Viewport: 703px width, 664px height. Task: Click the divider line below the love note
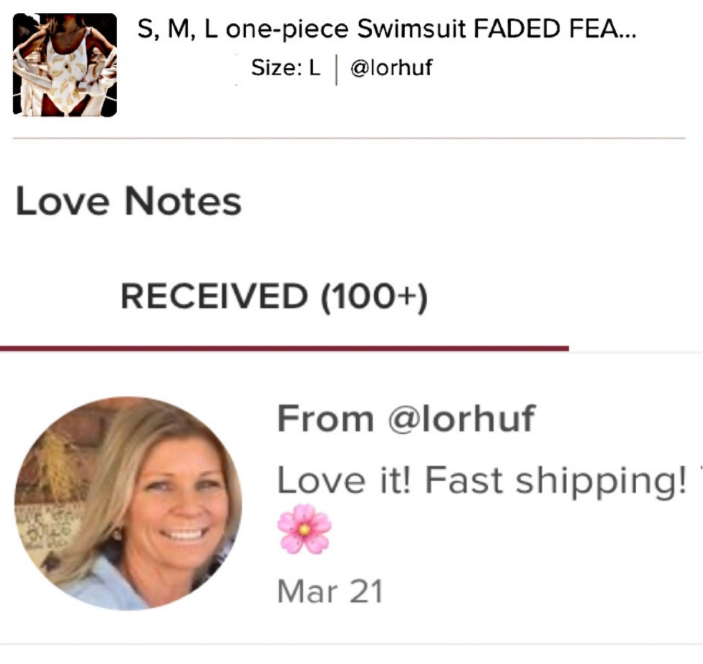point(348,644)
